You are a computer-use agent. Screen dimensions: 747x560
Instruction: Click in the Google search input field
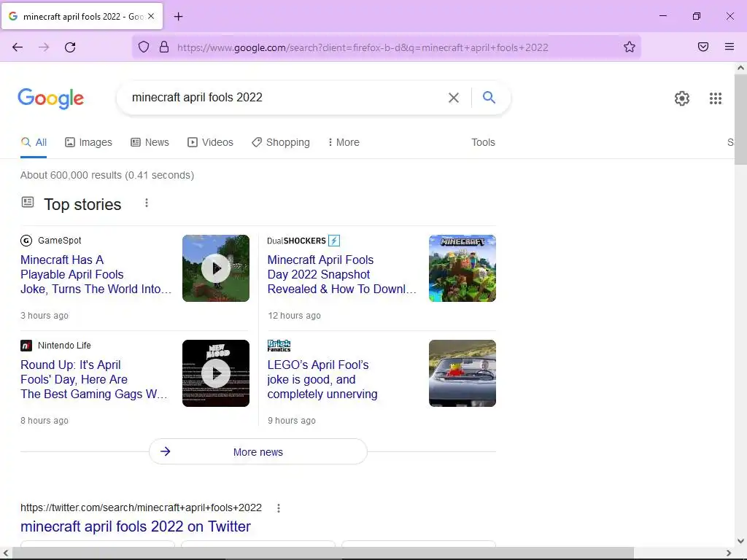coord(286,98)
